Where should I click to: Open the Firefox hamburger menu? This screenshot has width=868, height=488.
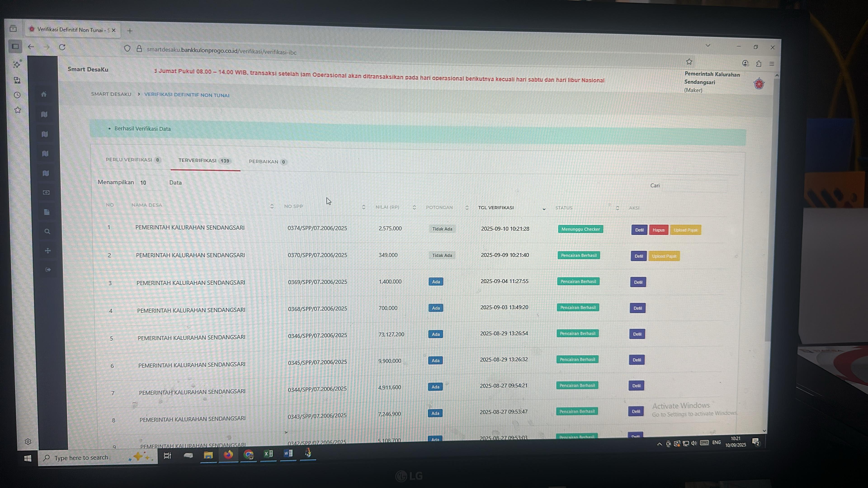(772, 64)
